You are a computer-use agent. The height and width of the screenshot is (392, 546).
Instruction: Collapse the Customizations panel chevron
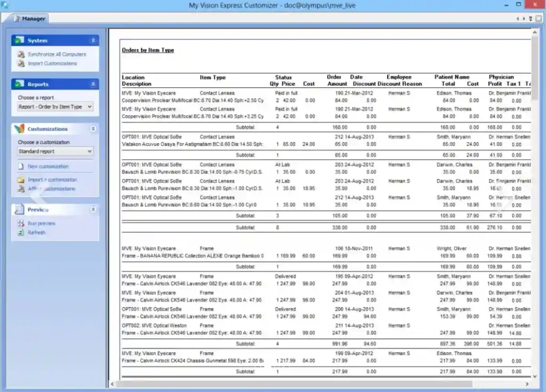93,128
